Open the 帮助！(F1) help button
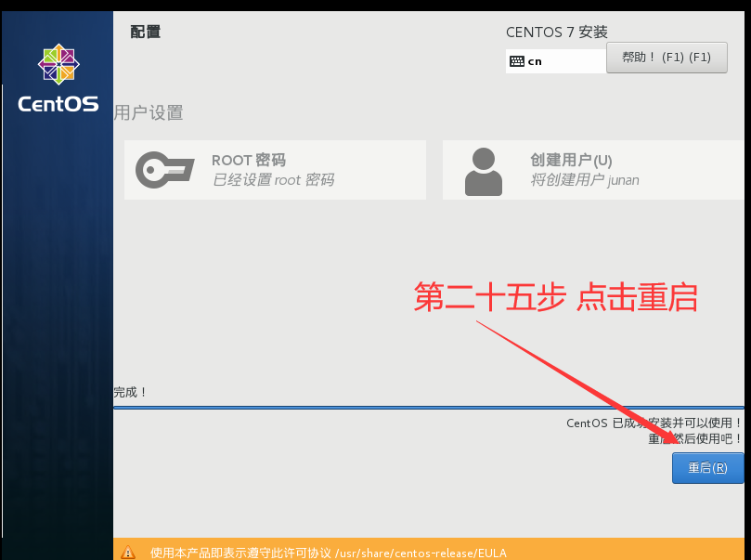751x560 pixels. 667,58
